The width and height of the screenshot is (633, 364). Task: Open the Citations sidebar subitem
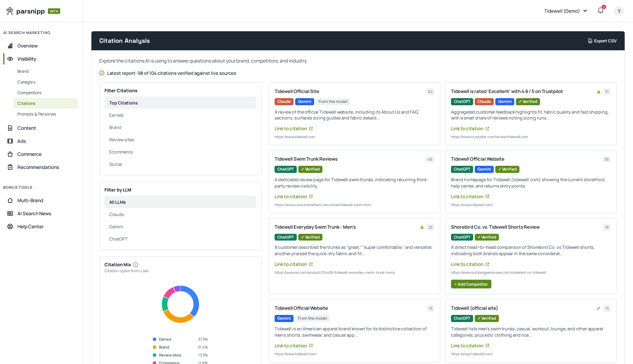46,103
